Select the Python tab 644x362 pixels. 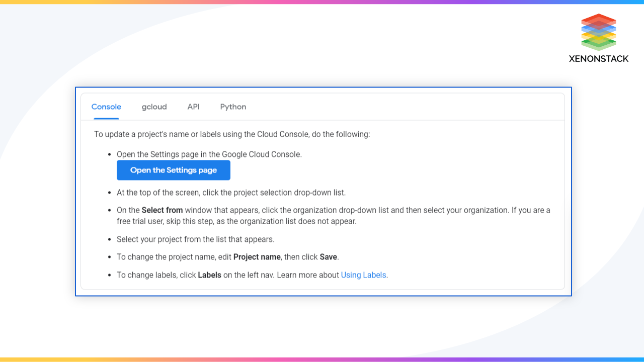coord(233,107)
